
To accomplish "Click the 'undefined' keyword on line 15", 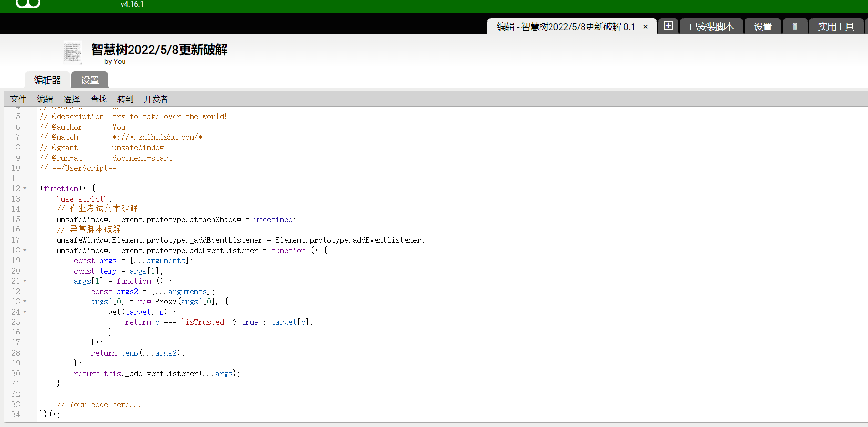I will [x=273, y=219].
